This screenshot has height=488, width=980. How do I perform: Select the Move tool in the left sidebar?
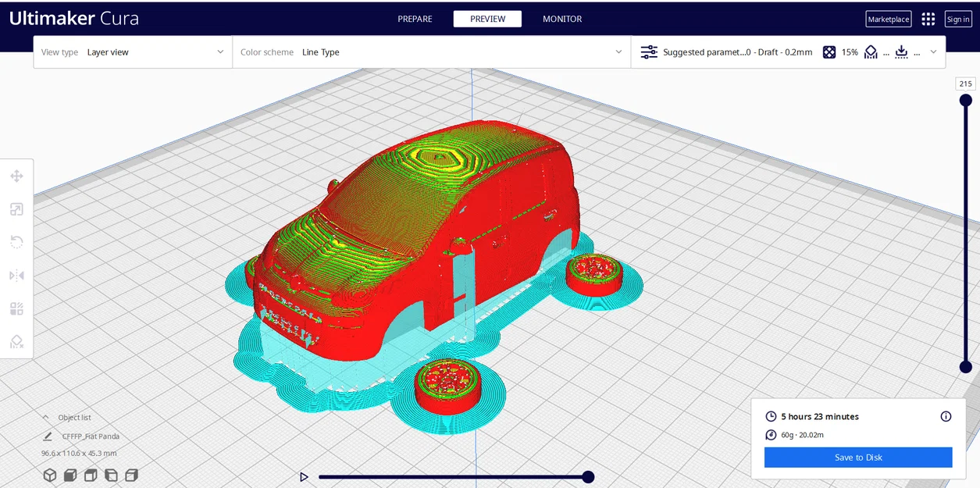pyautogui.click(x=16, y=176)
